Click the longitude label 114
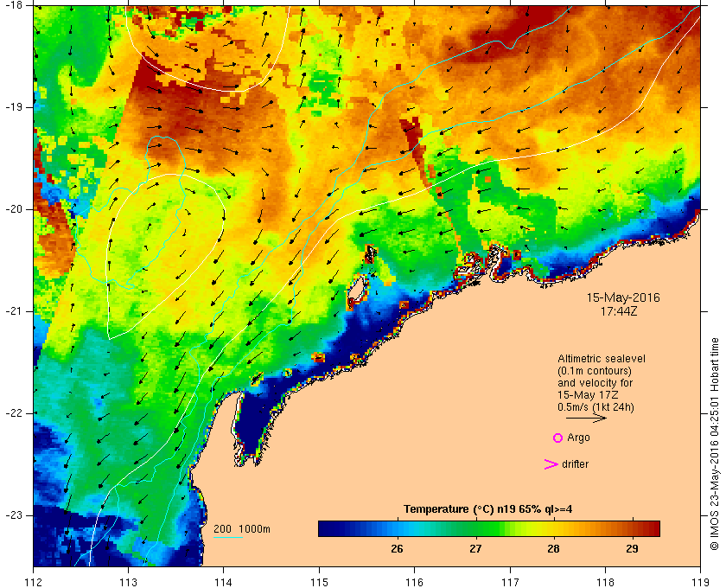The width and height of the screenshot is (726, 588). tap(223, 581)
